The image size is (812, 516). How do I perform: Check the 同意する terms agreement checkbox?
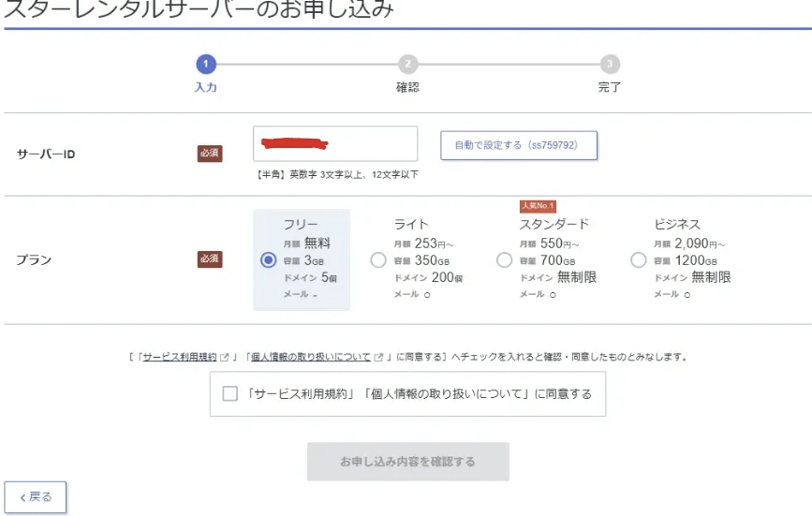(230, 393)
